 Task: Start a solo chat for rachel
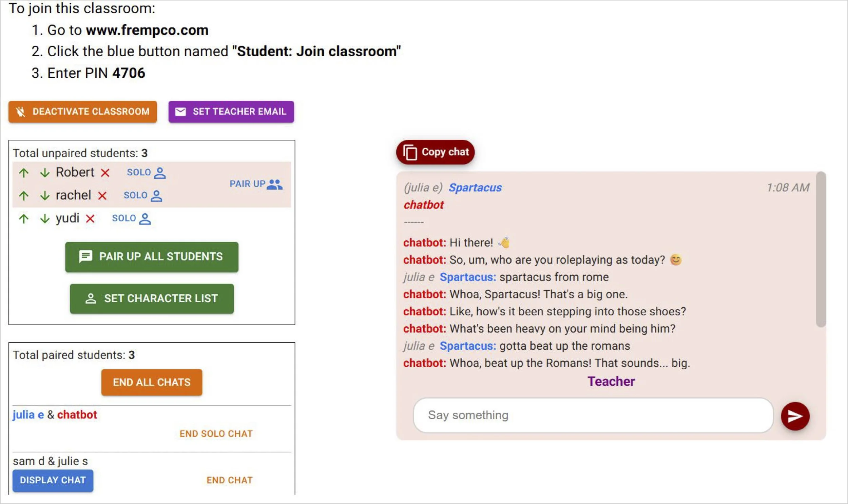[x=143, y=196]
